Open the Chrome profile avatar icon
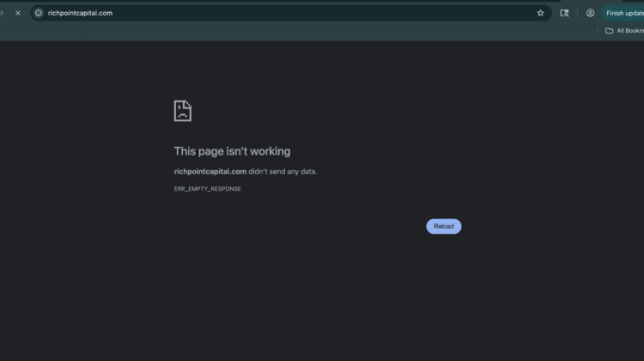Image resolution: width=644 pixels, height=361 pixels. 590,13
